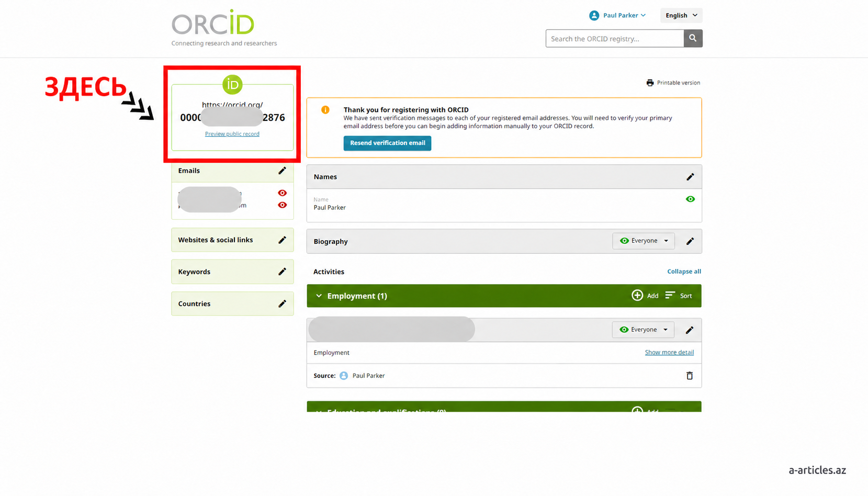Viewport: 868px width, 496px height.
Task: Click the green iD badge
Action: [232, 84]
